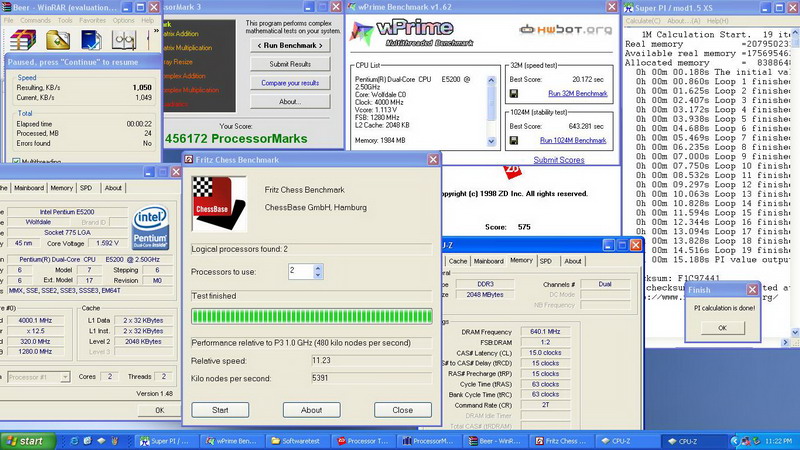Click the wPrime CPU List scroll down arrow

[x=491, y=141]
